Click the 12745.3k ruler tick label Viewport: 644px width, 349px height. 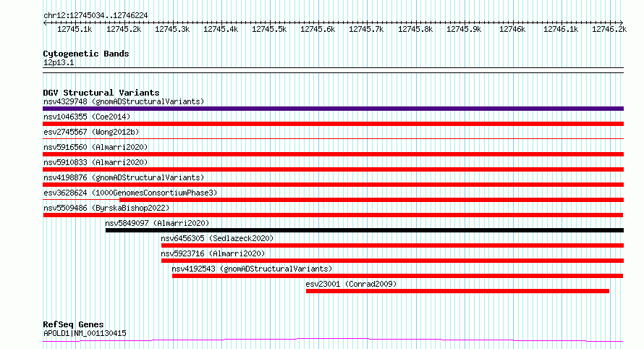172,29
